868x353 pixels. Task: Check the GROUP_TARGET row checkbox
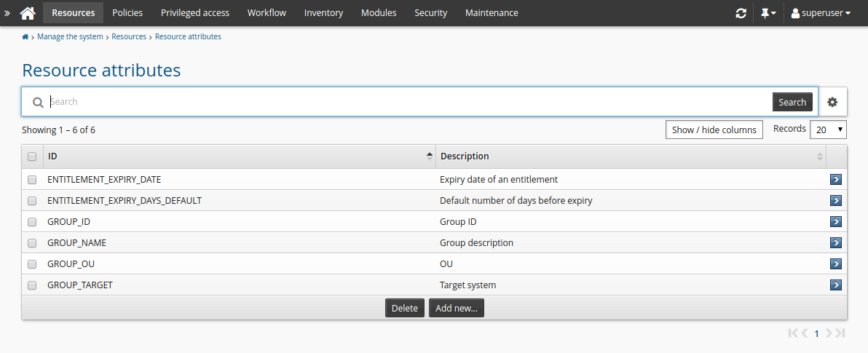point(32,285)
